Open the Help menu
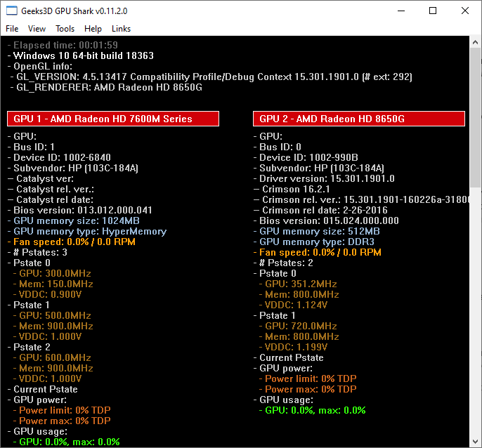Viewport: 482px width, 448px height. (x=93, y=29)
